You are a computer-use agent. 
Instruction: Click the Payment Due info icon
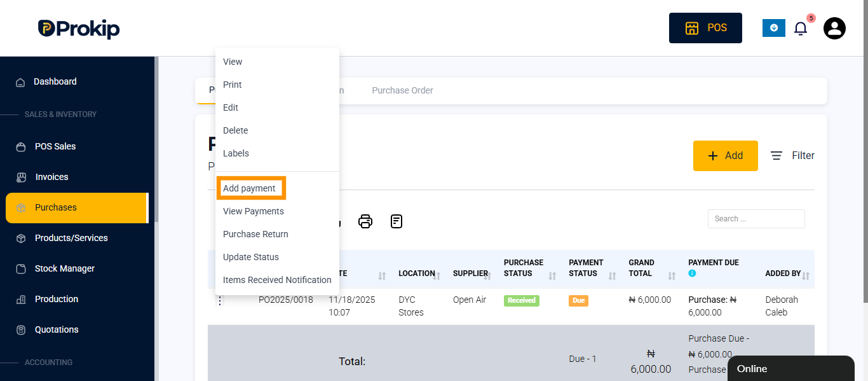tap(692, 273)
